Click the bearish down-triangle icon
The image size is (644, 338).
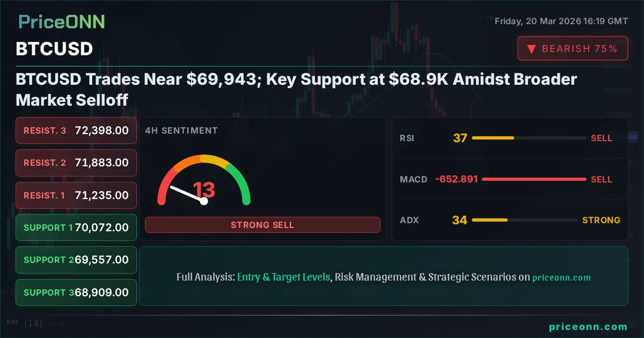pyautogui.click(x=531, y=49)
